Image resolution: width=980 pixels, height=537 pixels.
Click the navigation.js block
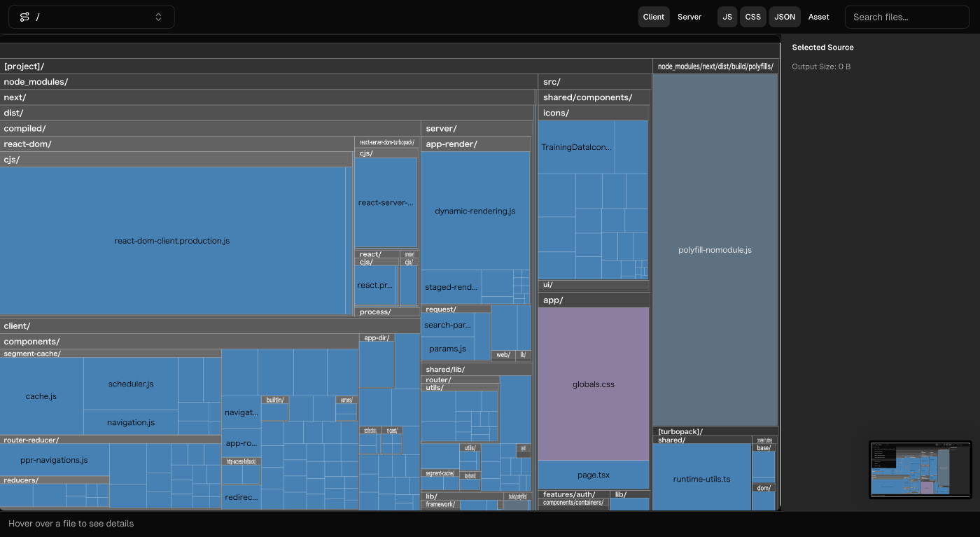tap(131, 422)
